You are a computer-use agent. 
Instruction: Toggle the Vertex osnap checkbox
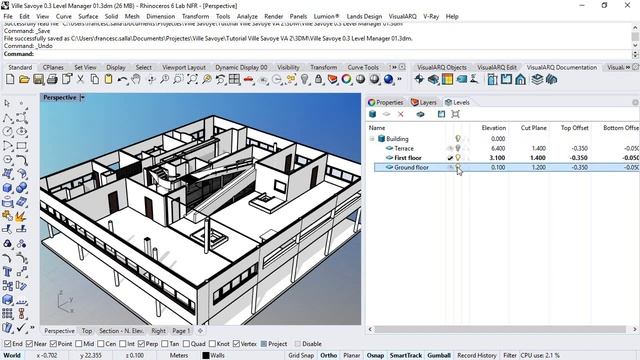pyautogui.click(x=236, y=344)
